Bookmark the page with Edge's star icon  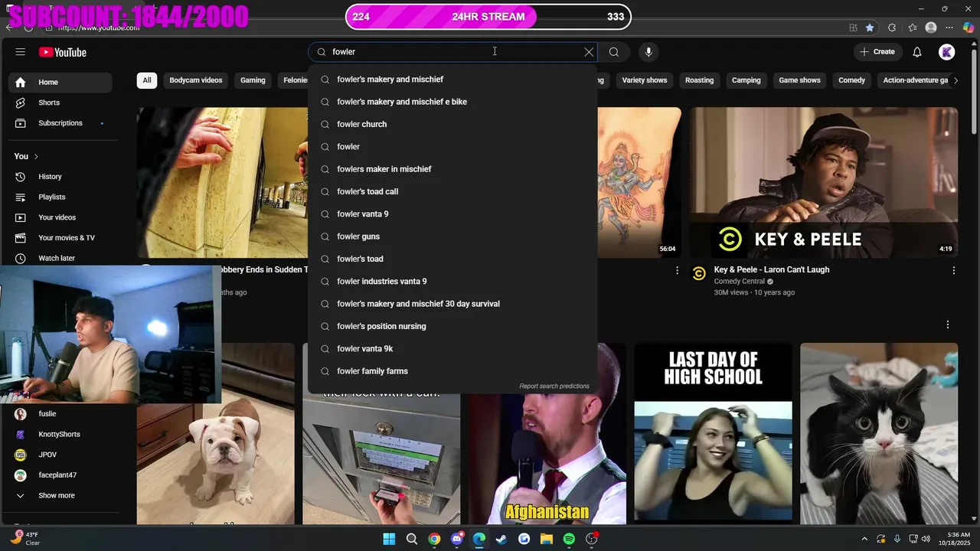tap(870, 28)
